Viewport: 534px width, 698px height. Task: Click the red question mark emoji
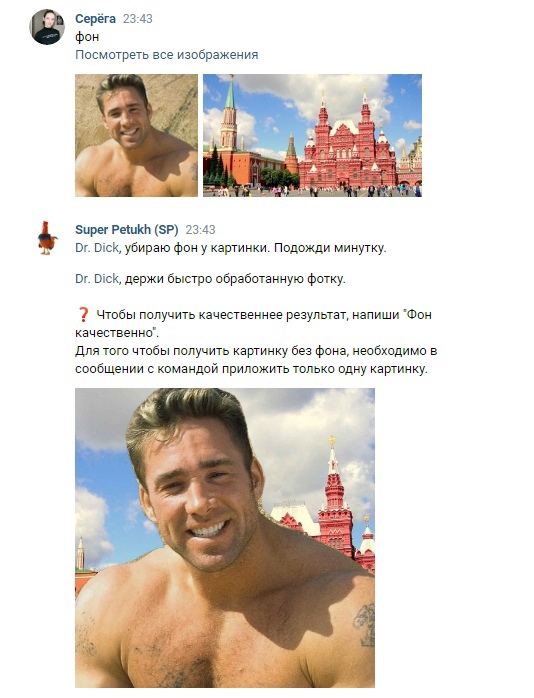pos(83,315)
